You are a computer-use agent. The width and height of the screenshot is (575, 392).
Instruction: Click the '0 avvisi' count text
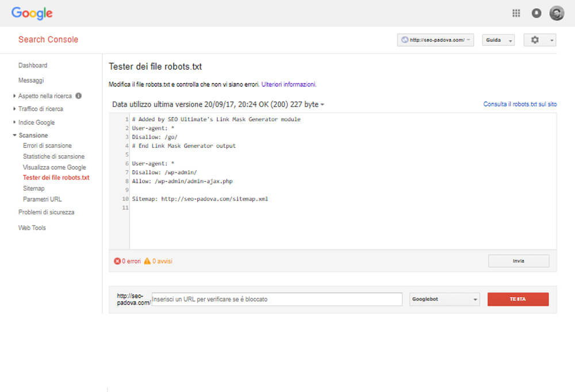[x=162, y=261]
